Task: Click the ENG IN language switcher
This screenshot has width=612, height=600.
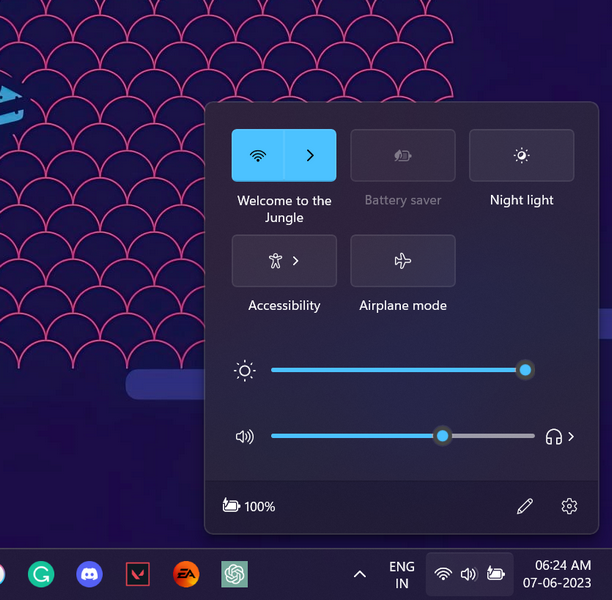Action: pos(401,575)
